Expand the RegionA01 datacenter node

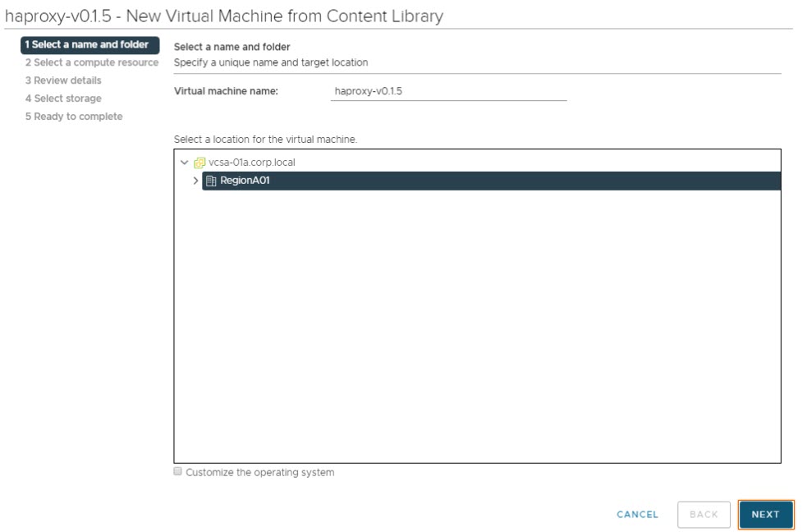point(195,181)
